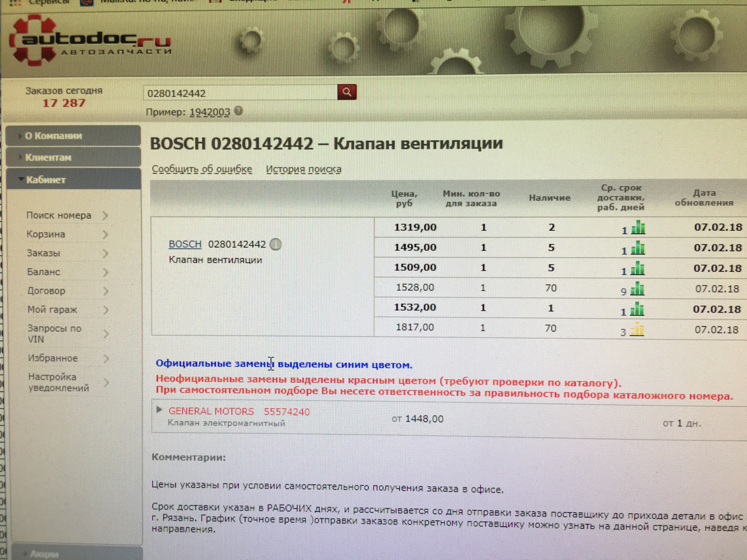Screen dimensions: 747x560
Task: Click the Сообщить об ошибке link
Action: pyautogui.click(x=202, y=169)
